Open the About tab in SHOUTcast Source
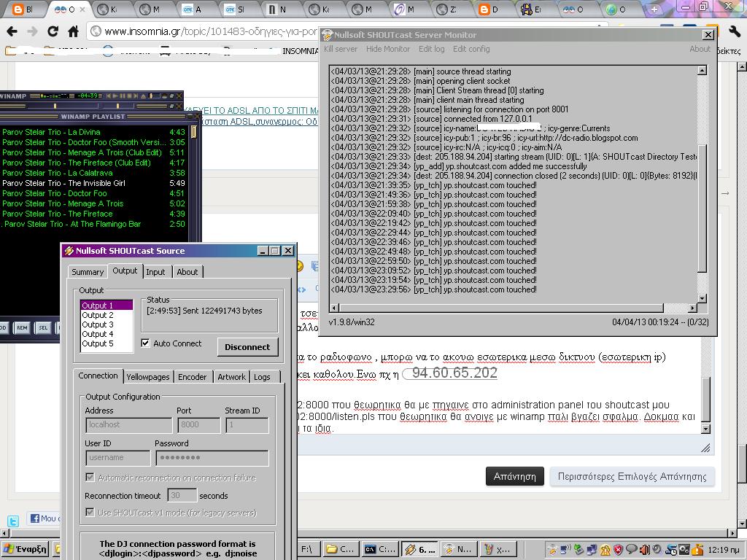 [187, 272]
